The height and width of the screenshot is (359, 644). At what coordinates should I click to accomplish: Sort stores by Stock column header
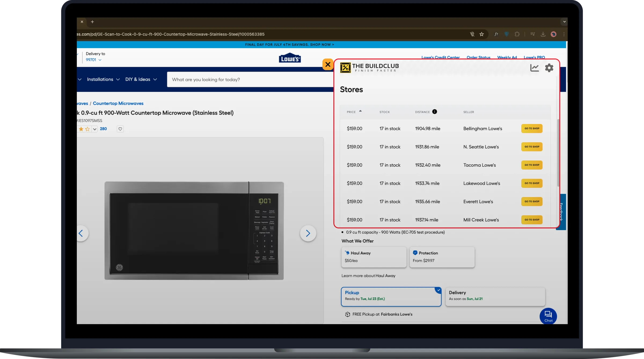[385, 112]
